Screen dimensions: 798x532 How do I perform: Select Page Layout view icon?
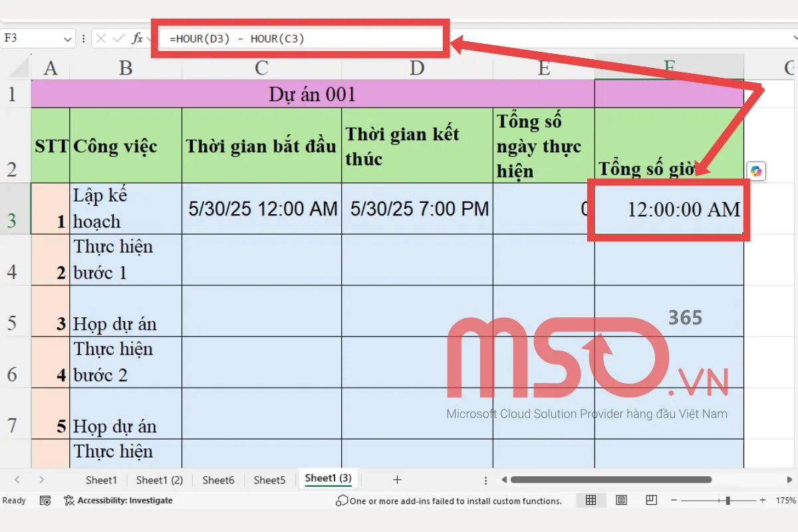(621, 501)
